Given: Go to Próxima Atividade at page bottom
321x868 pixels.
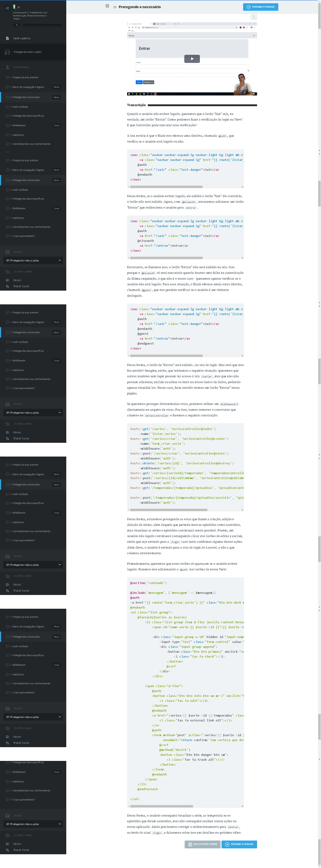Looking at the screenshot, I should tap(239, 844).
